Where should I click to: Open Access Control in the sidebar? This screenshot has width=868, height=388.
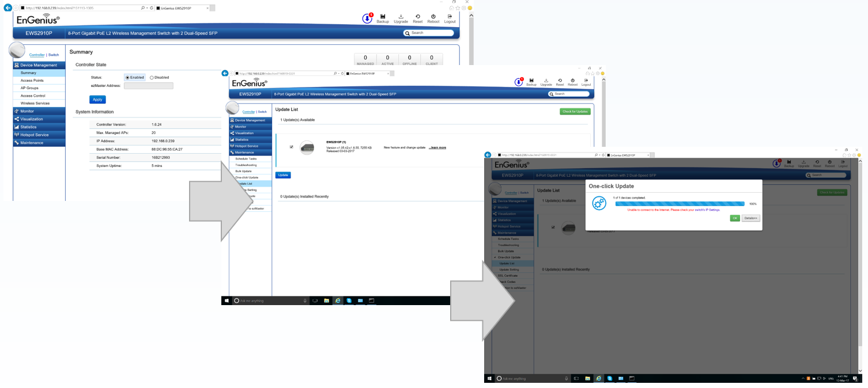[x=39, y=96]
